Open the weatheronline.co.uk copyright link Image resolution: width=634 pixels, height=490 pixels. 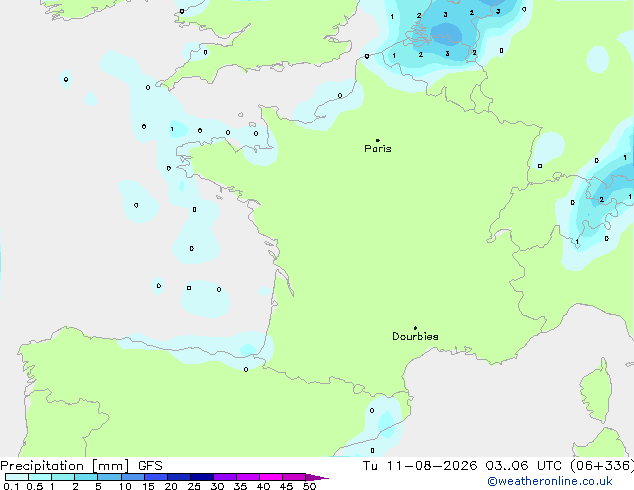(550, 481)
